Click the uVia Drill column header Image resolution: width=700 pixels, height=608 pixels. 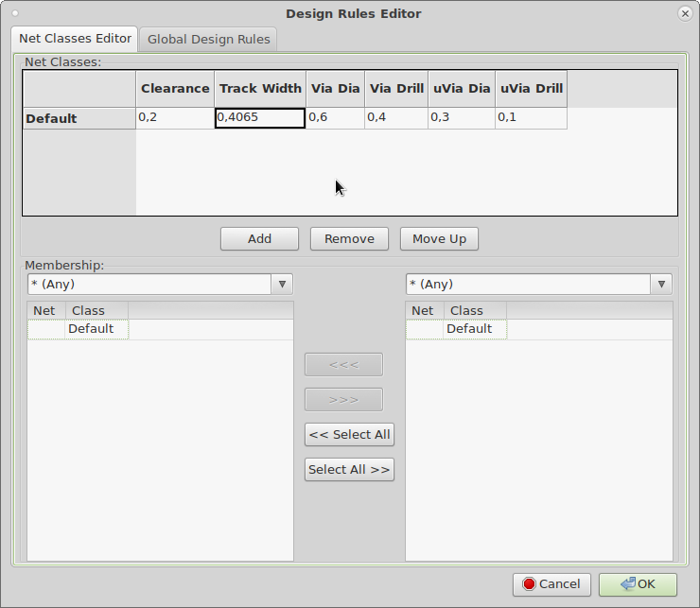coord(532,88)
